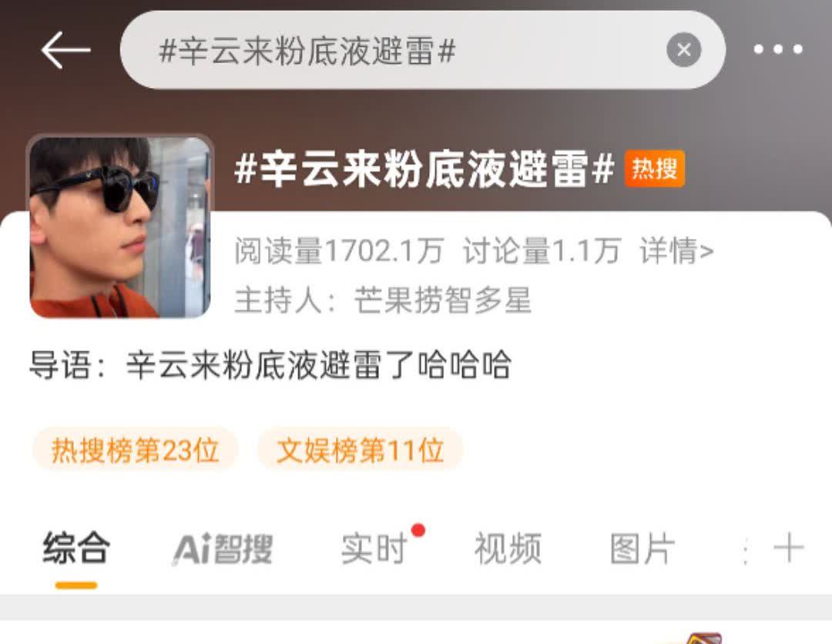The width and height of the screenshot is (832, 644).
Task: Open host 芒果捞智多星 profile
Action: [x=443, y=300]
